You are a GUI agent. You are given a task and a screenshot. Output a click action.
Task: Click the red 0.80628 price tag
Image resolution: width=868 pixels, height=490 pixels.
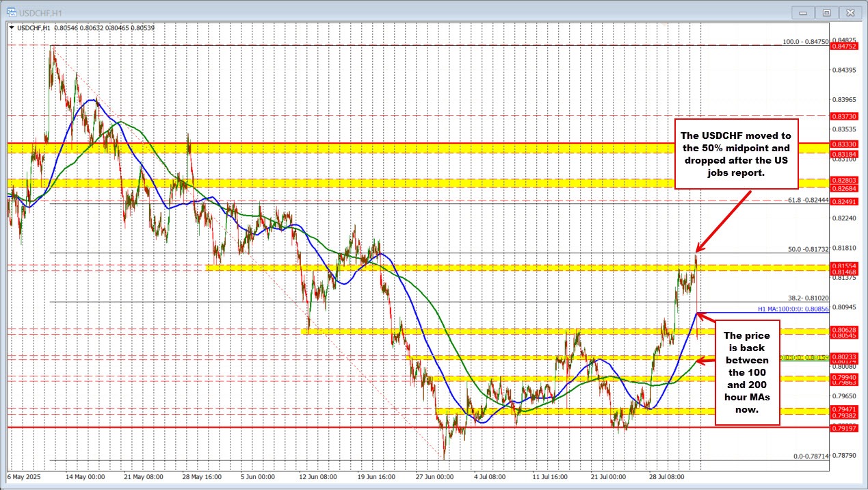(845, 330)
